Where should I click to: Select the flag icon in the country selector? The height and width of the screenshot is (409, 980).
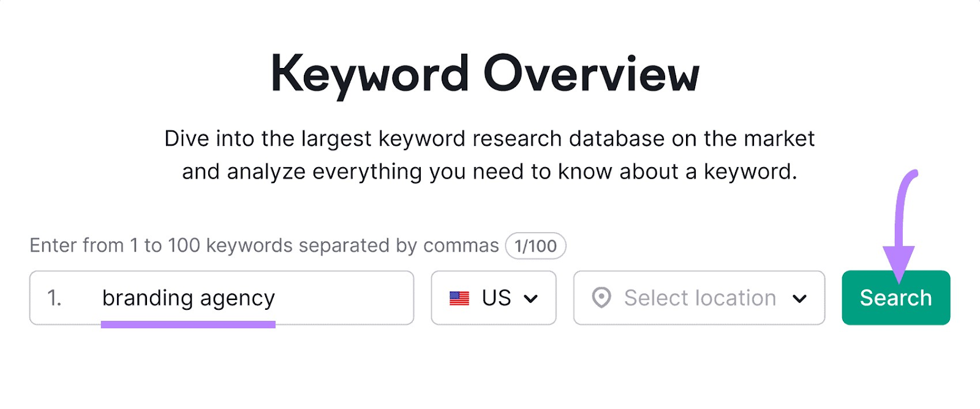pos(459,298)
